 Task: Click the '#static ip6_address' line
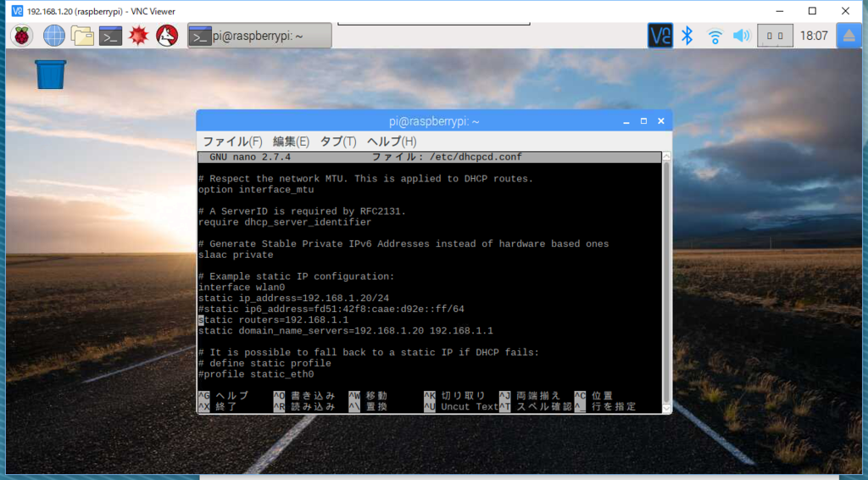coord(331,309)
